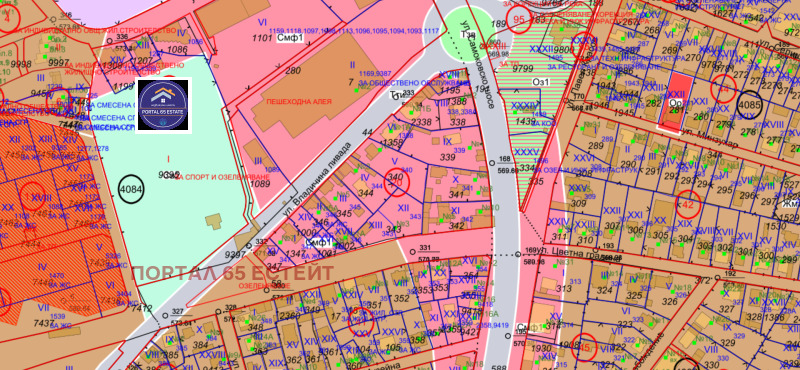Click the survey point circle beside 168

click(x=491, y=162)
